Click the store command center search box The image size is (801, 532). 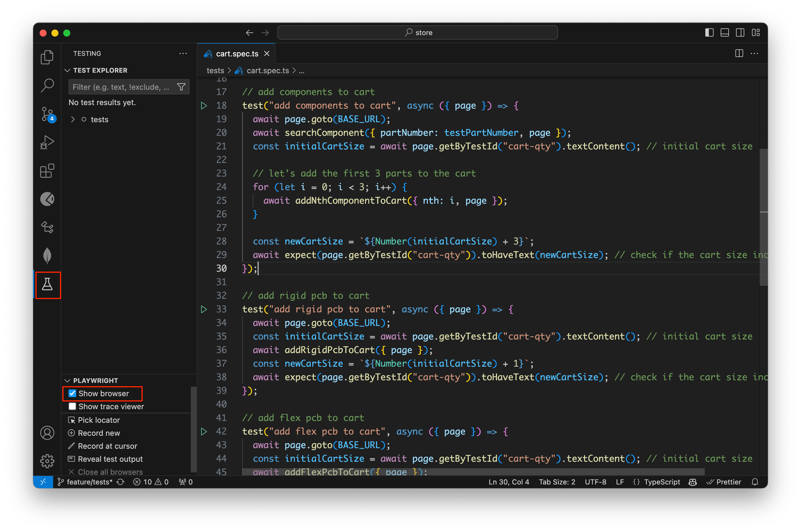[417, 32]
